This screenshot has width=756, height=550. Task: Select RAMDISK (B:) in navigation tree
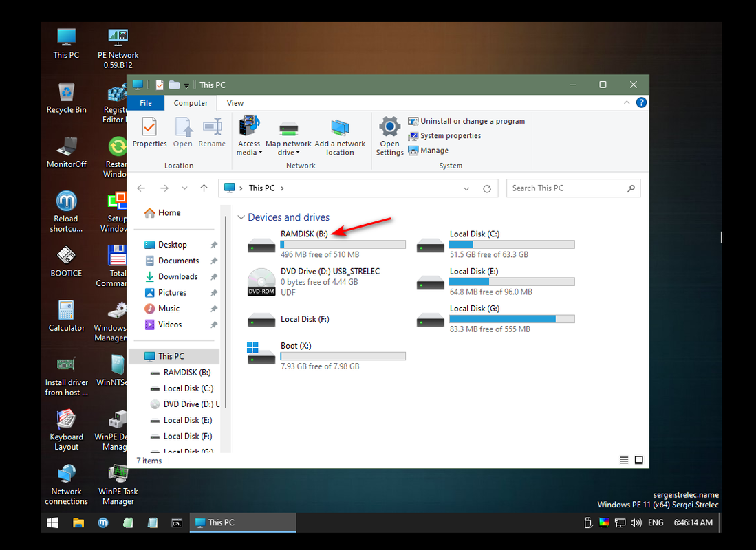point(180,372)
